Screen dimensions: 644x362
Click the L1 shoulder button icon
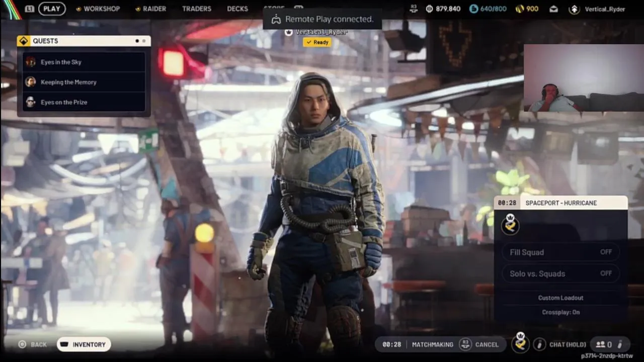tap(30, 9)
